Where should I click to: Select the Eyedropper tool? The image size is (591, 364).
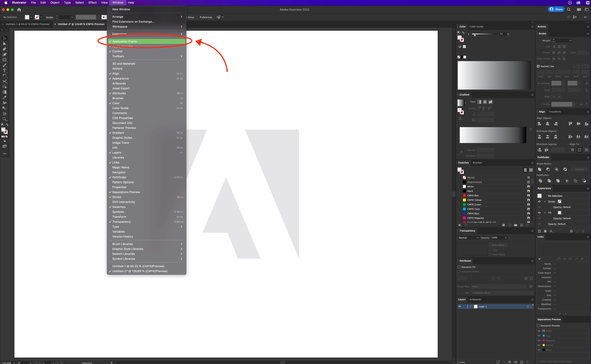[x=4, y=97]
